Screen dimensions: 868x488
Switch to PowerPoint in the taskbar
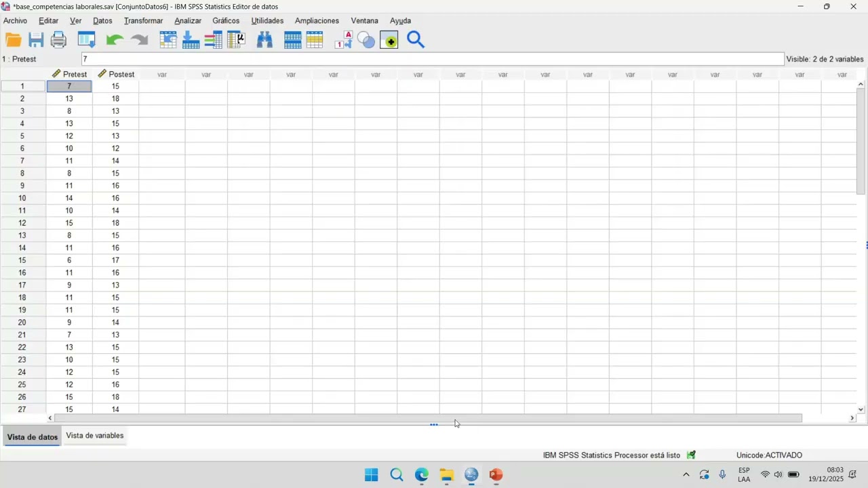pyautogui.click(x=496, y=474)
